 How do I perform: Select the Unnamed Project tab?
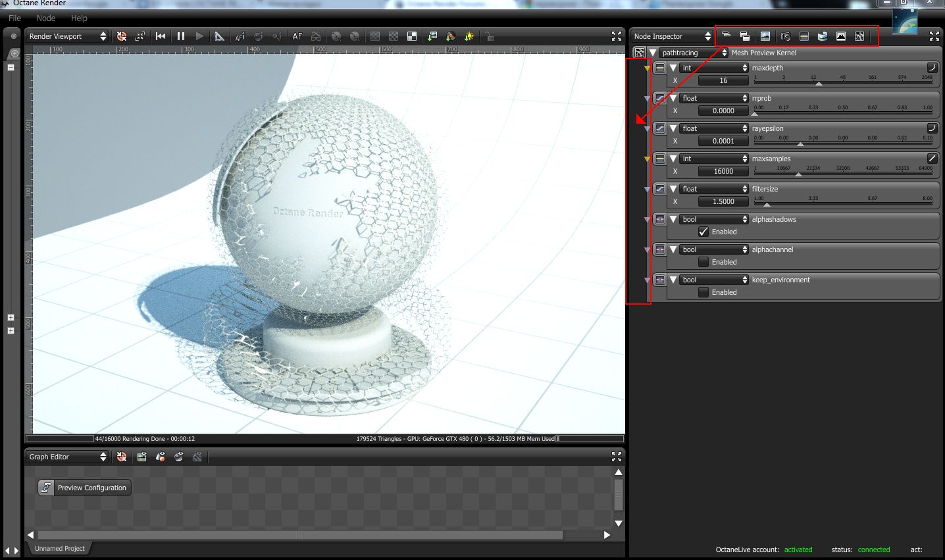tap(60, 548)
